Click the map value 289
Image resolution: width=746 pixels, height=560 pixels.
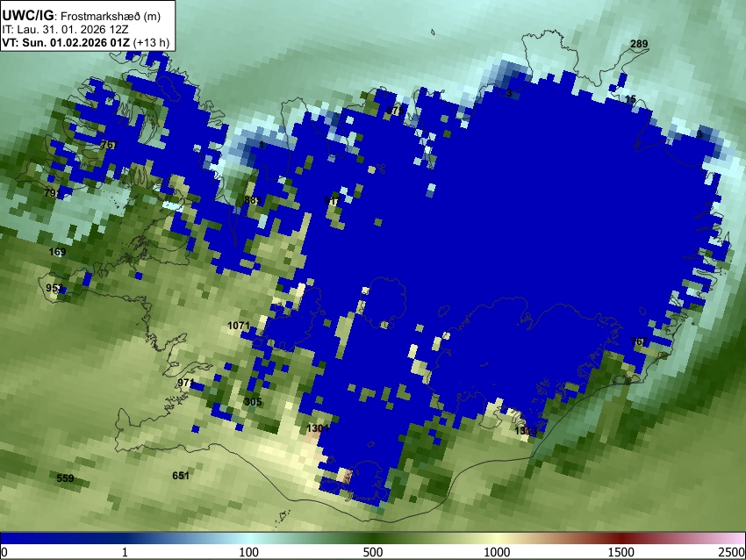click(x=639, y=44)
